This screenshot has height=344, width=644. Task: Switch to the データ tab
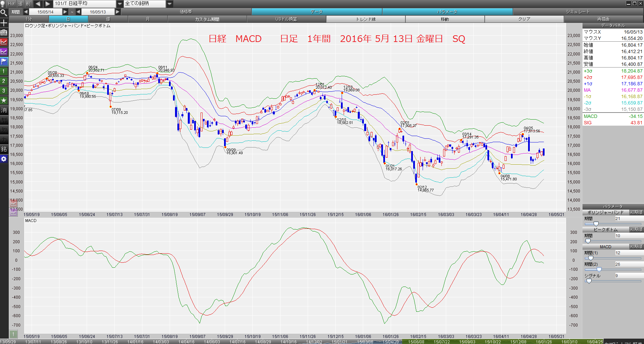pos(316,12)
